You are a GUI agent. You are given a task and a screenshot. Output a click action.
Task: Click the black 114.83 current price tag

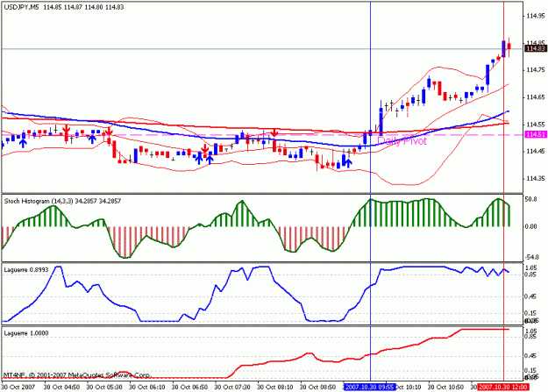tap(536, 48)
